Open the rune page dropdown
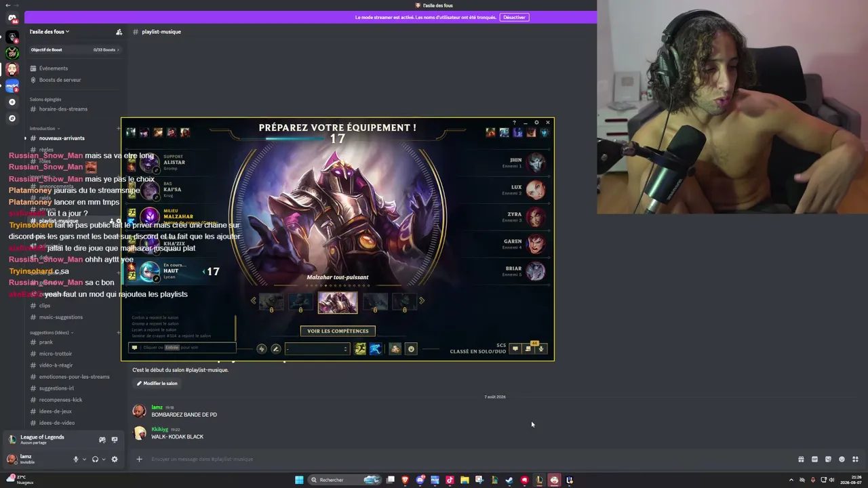Image resolution: width=868 pixels, height=488 pixels. click(317, 348)
